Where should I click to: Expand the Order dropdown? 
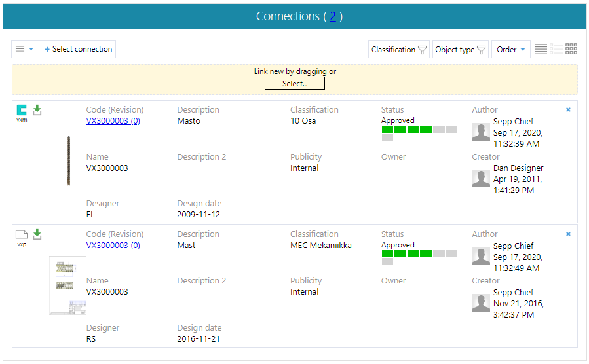coord(511,50)
